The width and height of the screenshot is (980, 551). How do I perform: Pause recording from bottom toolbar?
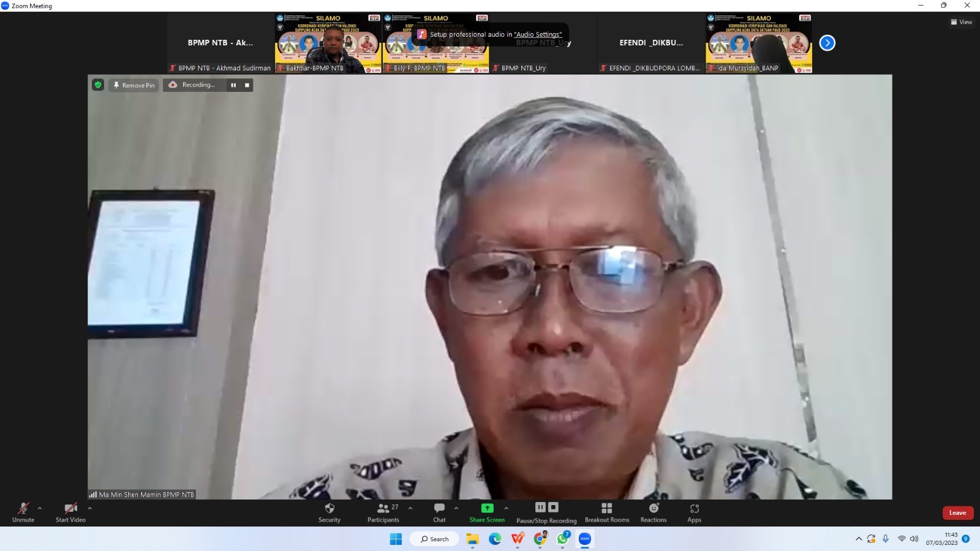click(x=540, y=507)
